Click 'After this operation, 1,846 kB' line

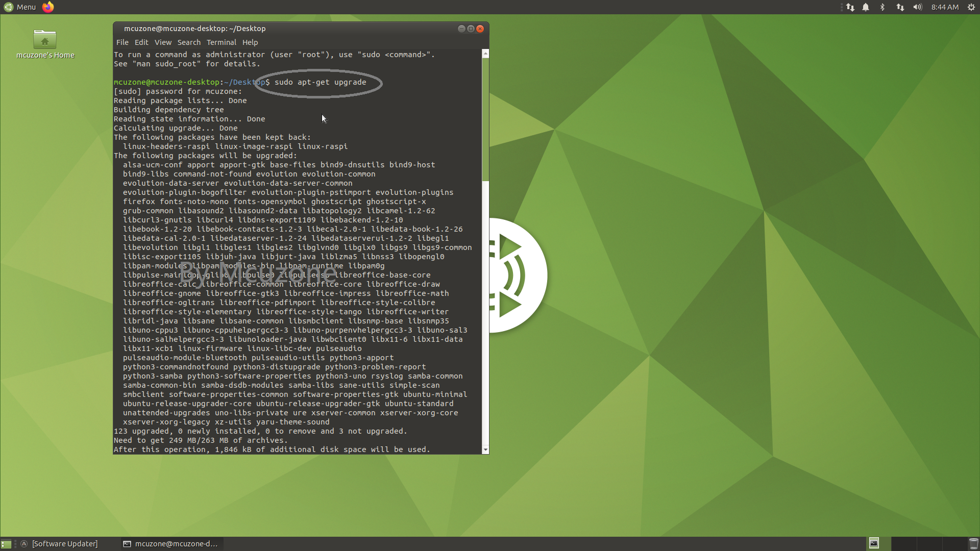272,449
